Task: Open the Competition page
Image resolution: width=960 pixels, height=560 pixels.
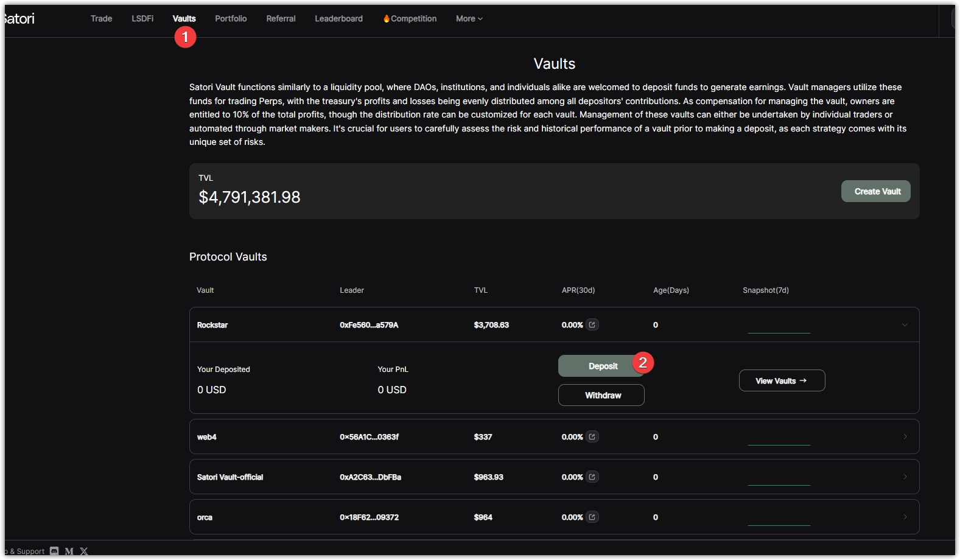Action: click(410, 19)
